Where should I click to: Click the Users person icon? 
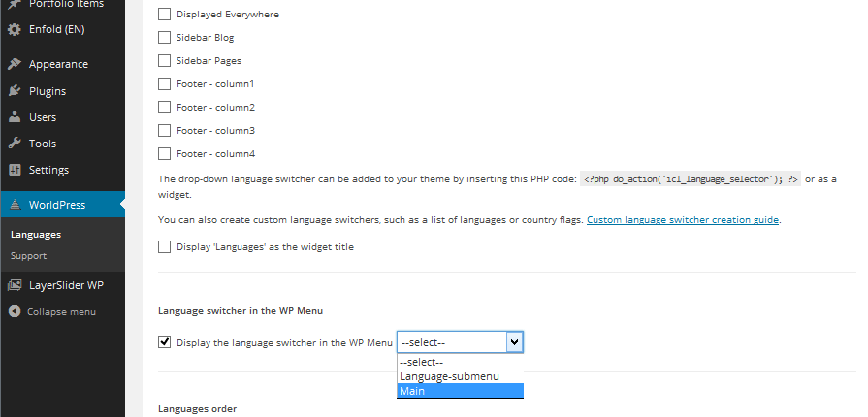coord(15,117)
